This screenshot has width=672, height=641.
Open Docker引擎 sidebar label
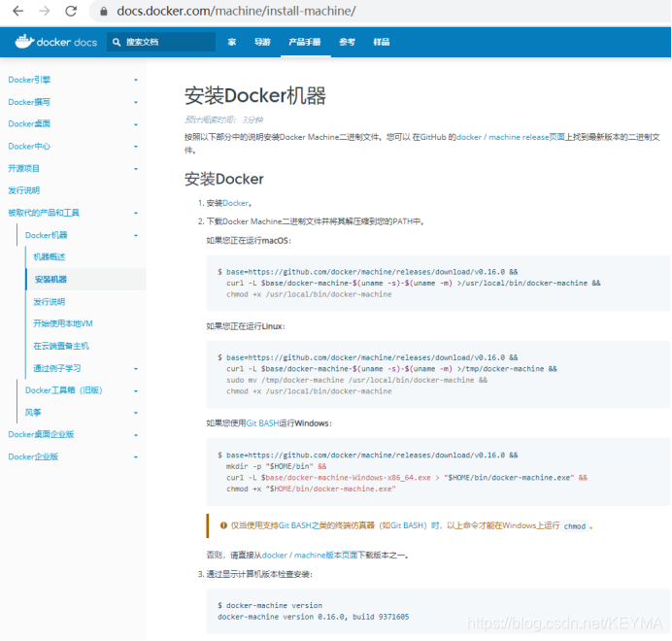(x=29, y=80)
